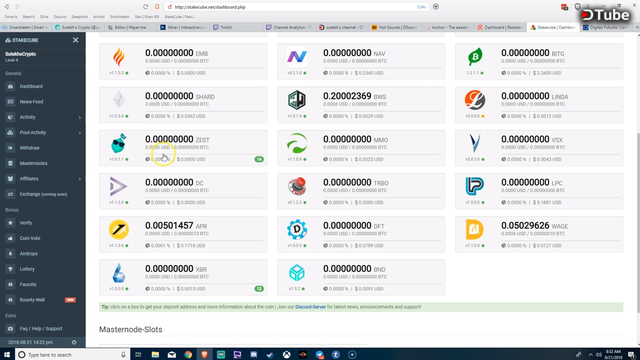Open File Explorer from taskbar

click(155, 355)
